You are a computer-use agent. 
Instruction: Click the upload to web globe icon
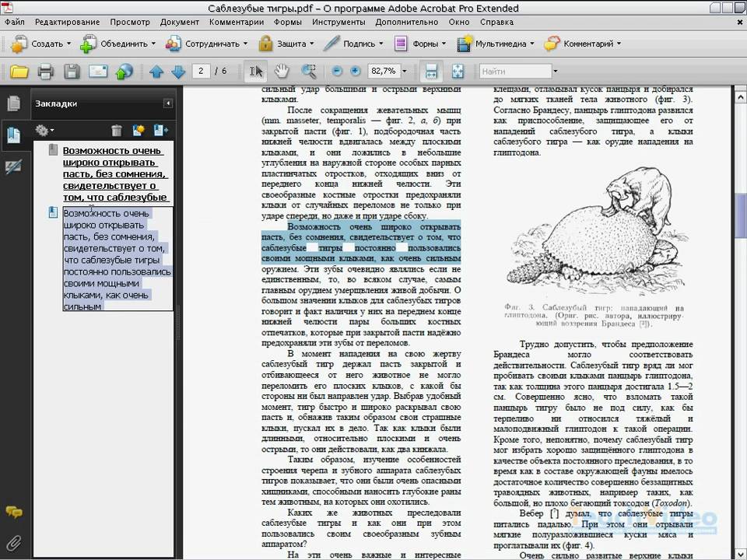pyautogui.click(x=124, y=72)
